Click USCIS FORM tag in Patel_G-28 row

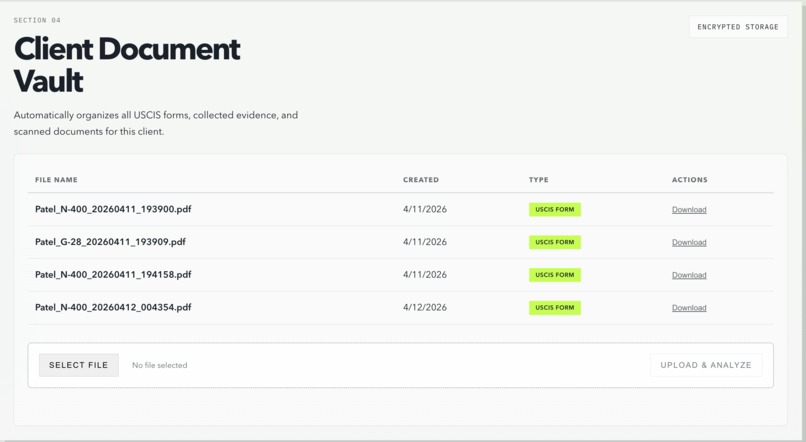555,242
